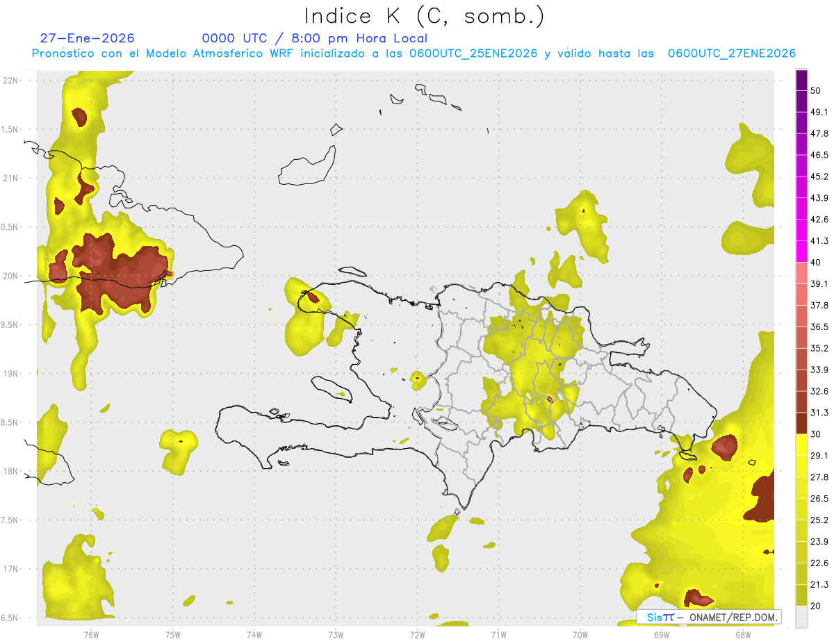This screenshot has height=644, width=834.
Task: Select the date text '27-Ene-2026'
Action: (x=87, y=38)
